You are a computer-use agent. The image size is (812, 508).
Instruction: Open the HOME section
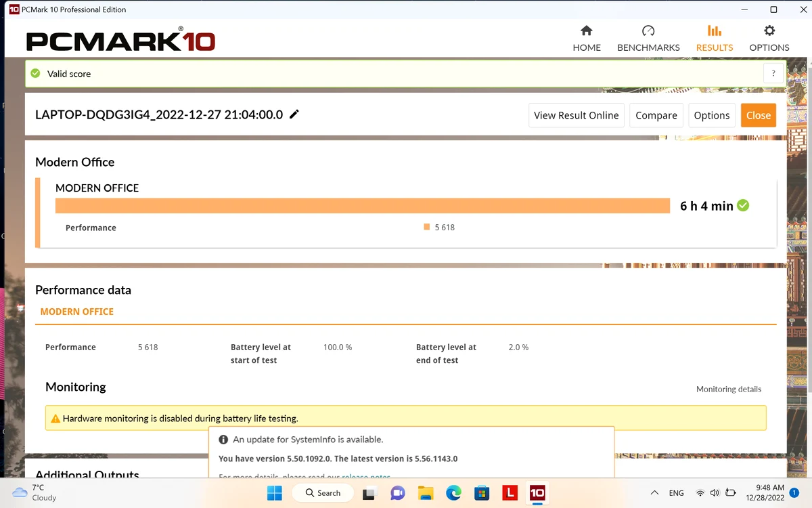[587, 39]
